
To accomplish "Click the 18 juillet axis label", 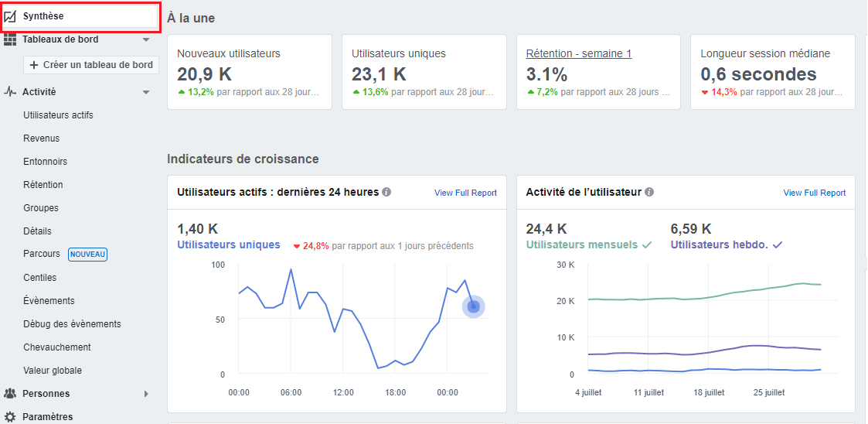I will pyautogui.click(x=708, y=392).
